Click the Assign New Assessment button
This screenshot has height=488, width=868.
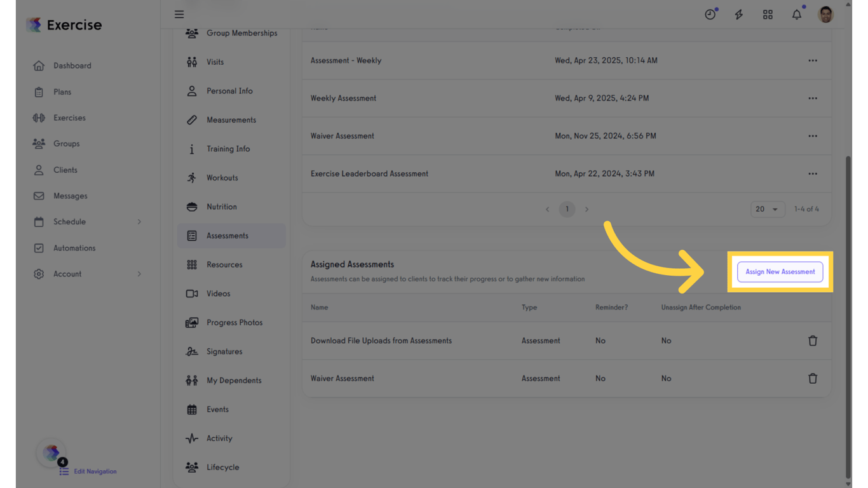click(x=780, y=271)
